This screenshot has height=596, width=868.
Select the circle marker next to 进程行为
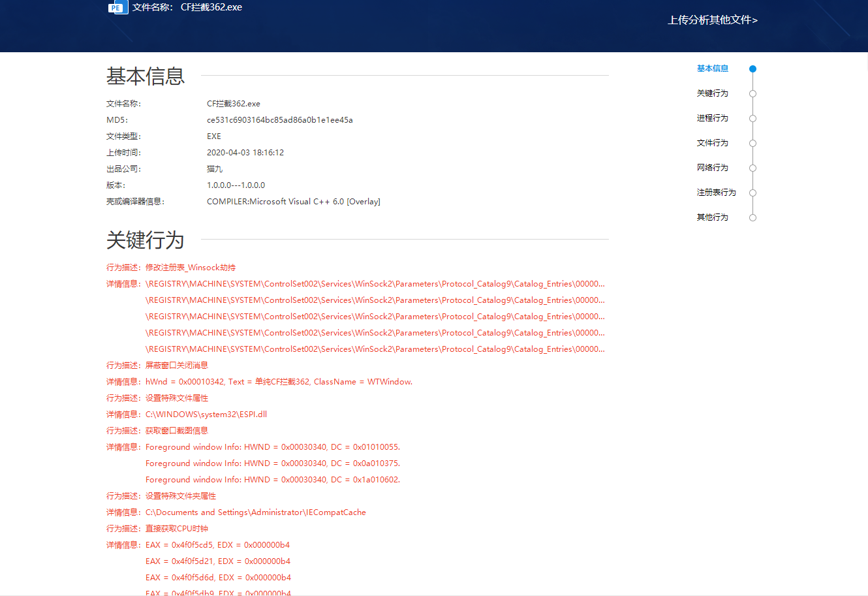(752, 118)
